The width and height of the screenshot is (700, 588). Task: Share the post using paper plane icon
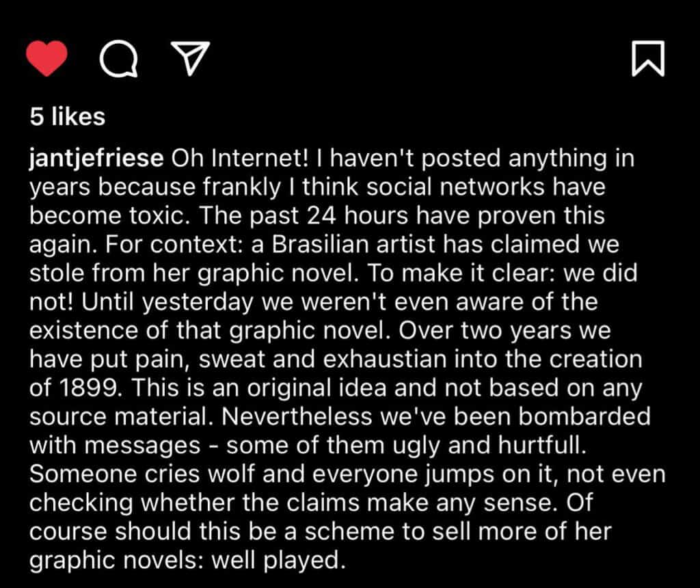191,58
